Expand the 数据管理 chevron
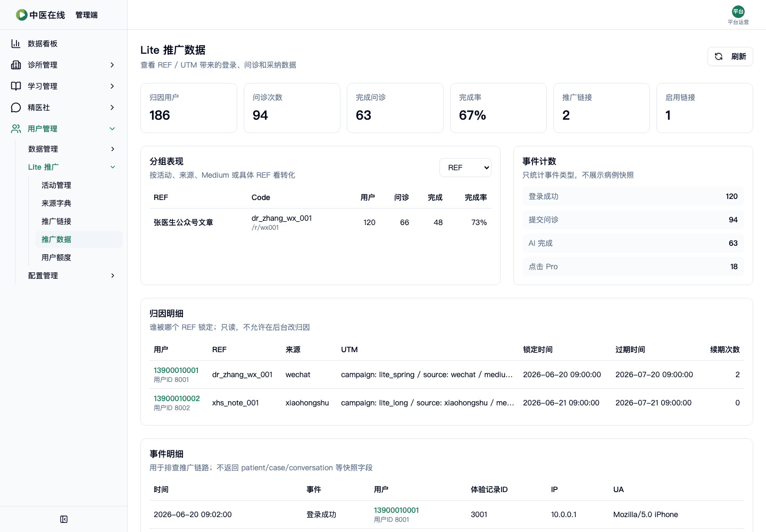This screenshot has height=532, width=766. [x=112, y=149]
